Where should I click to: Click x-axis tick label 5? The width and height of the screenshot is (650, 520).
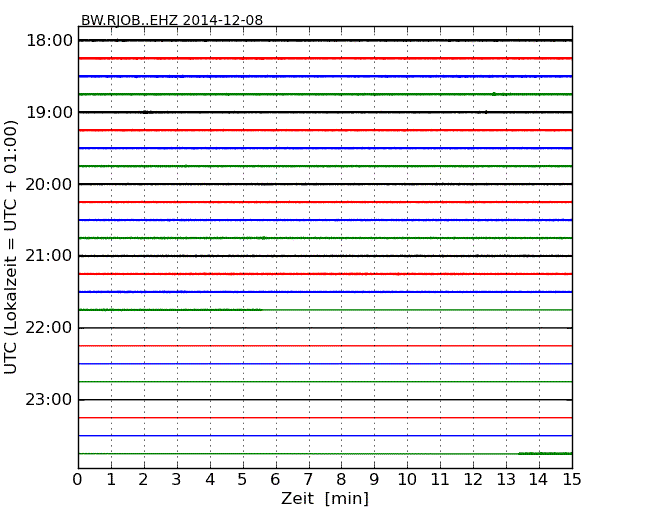tap(243, 479)
